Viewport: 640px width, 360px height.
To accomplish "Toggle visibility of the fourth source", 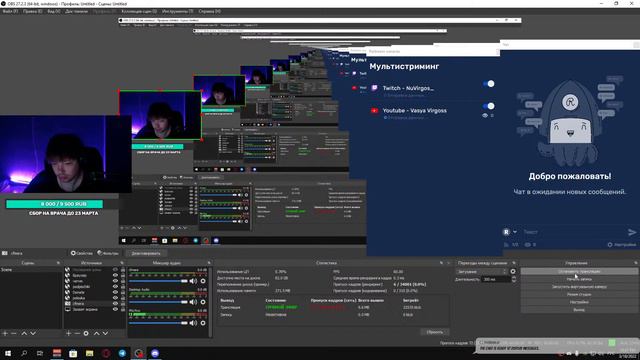I will [x=115, y=287].
